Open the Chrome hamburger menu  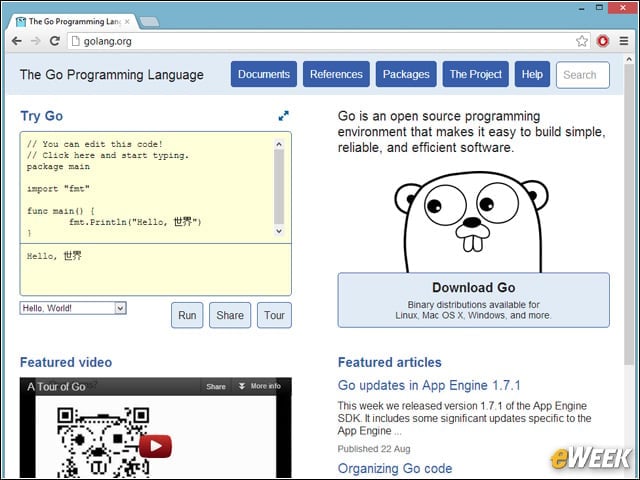[x=624, y=41]
